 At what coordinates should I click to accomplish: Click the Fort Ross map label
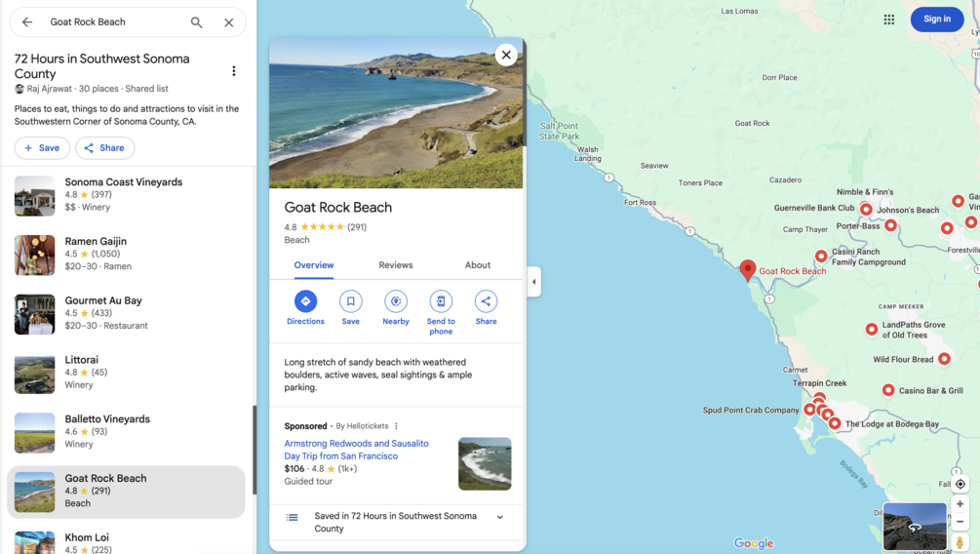click(640, 203)
